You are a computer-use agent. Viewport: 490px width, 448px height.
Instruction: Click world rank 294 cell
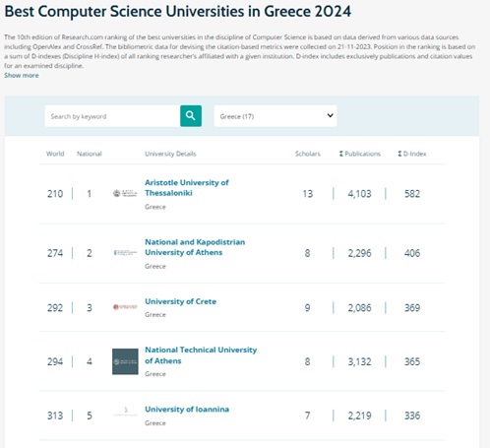55,361
